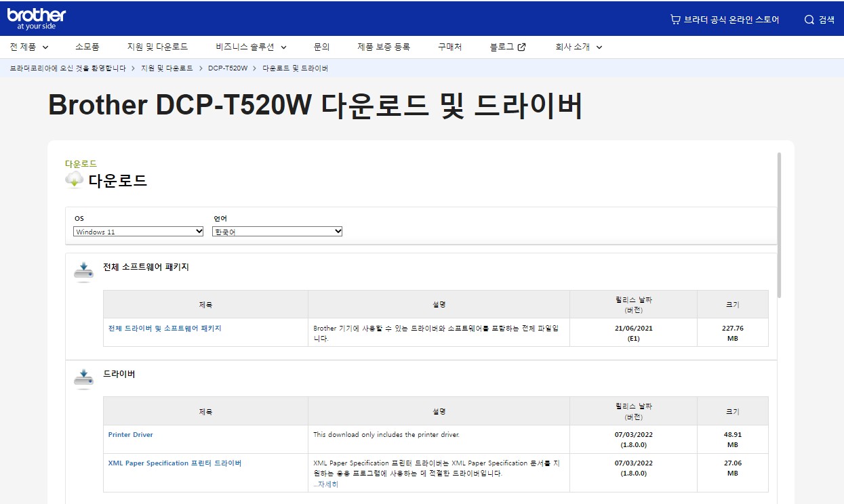Open the 제품 보증 등록 menu item

coord(384,47)
